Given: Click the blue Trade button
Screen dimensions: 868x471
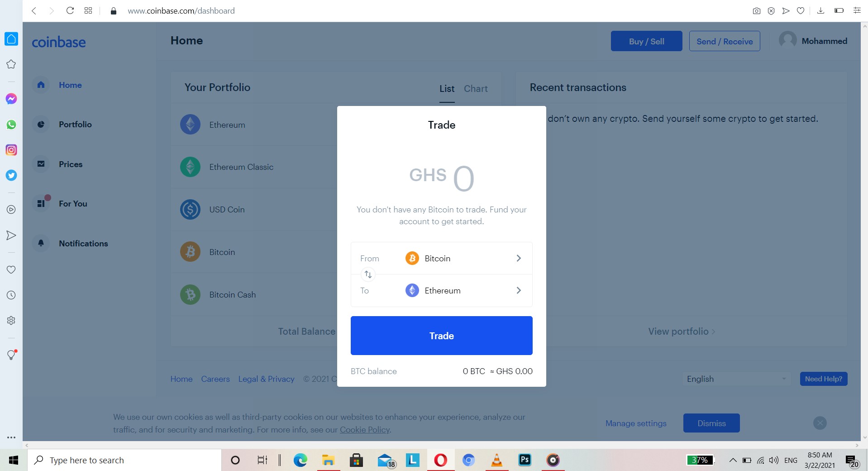Looking at the screenshot, I should coord(442,336).
